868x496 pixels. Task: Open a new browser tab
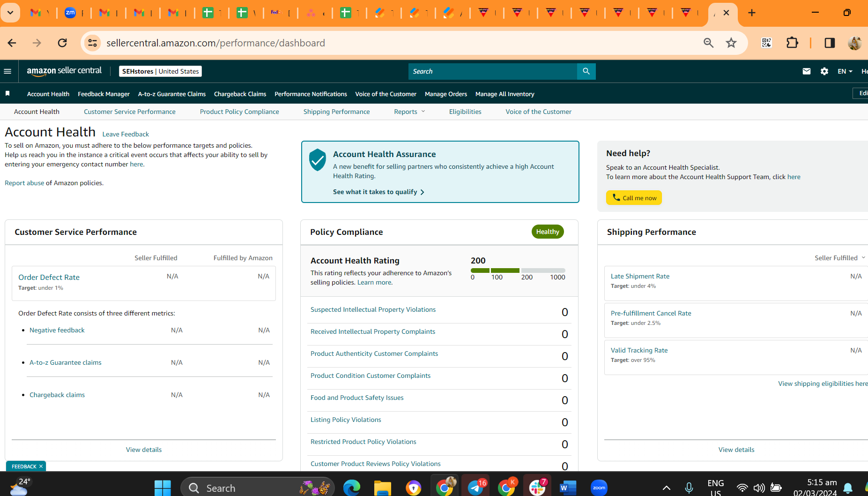click(752, 13)
